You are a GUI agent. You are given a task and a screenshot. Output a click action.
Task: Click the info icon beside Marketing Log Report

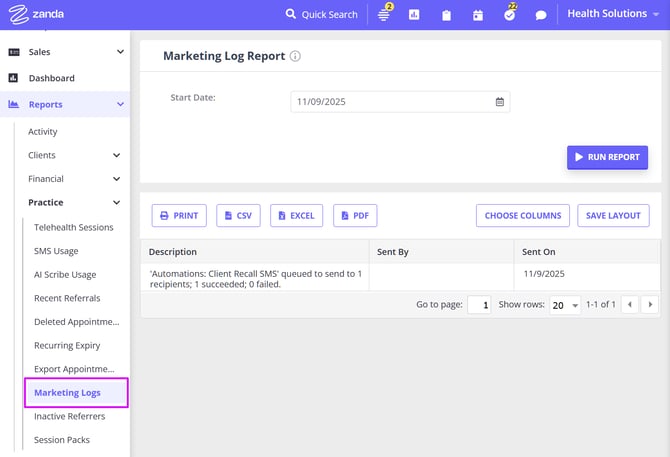tap(295, 57)
